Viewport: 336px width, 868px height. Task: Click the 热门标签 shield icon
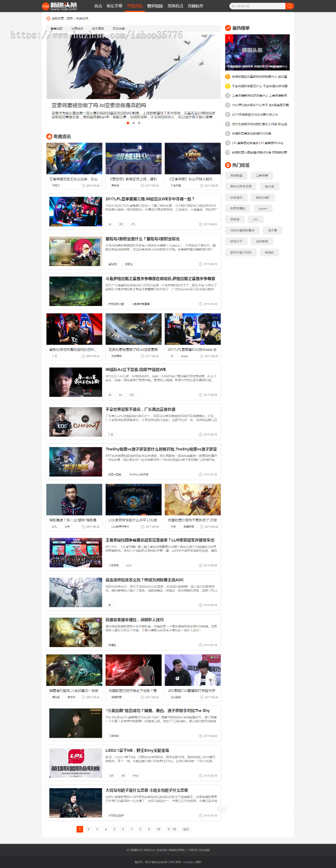(228, 165)
